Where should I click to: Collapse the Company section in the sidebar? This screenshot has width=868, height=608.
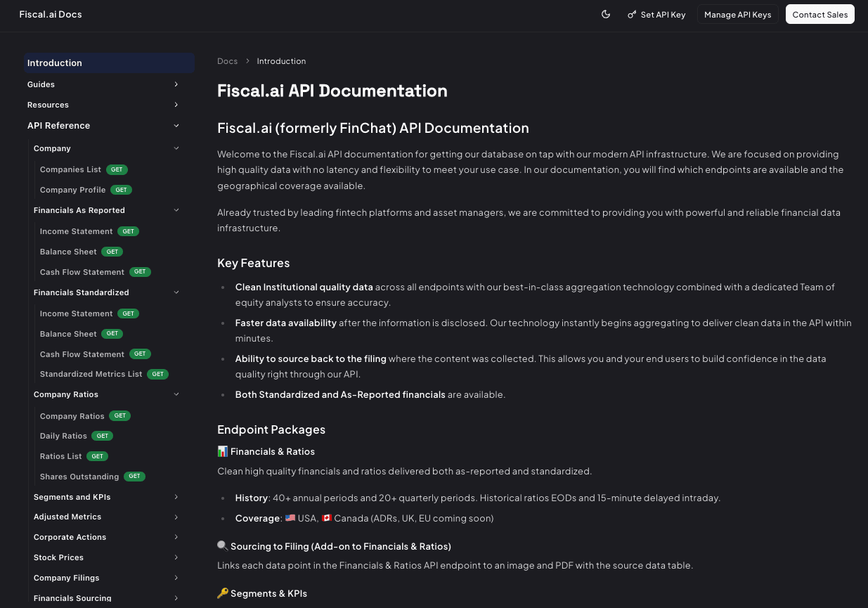pyautogui.click(x=176, y=148)
